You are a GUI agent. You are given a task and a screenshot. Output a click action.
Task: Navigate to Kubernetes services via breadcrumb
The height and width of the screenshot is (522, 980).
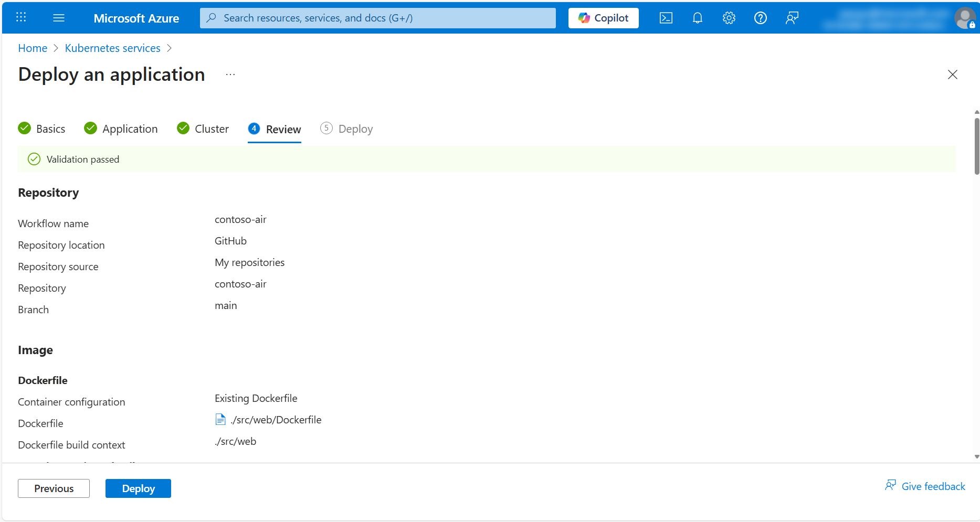pyautogui.click(x=112, y=48)
